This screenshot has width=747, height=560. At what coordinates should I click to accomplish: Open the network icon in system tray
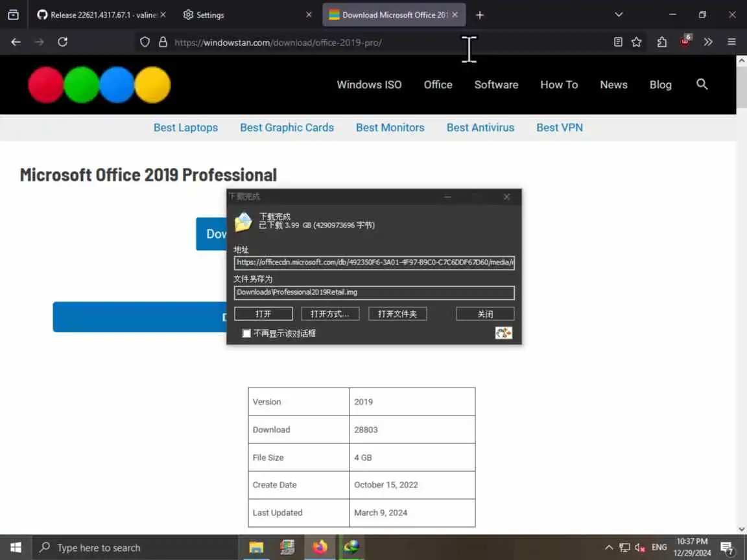coord(624,548)
